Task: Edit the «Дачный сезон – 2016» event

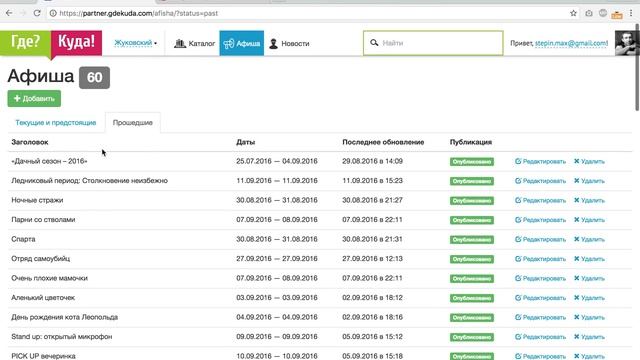Action: click(x=540, y=161)
